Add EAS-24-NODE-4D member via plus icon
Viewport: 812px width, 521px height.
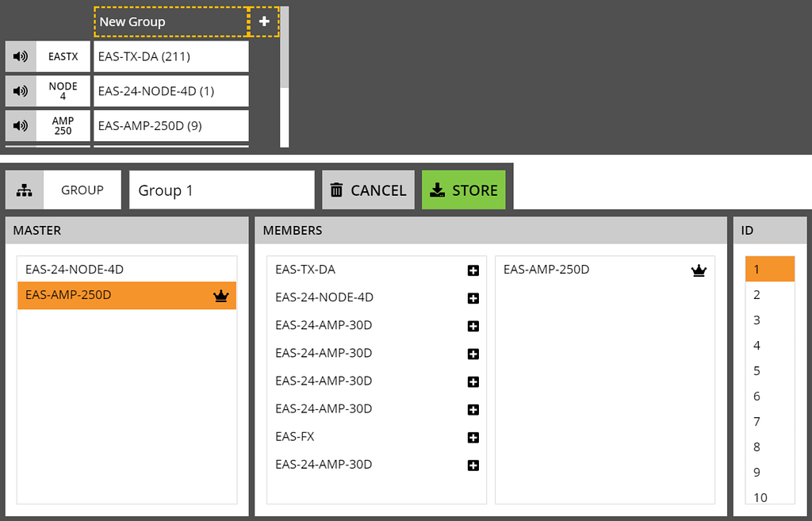point(473,298)
